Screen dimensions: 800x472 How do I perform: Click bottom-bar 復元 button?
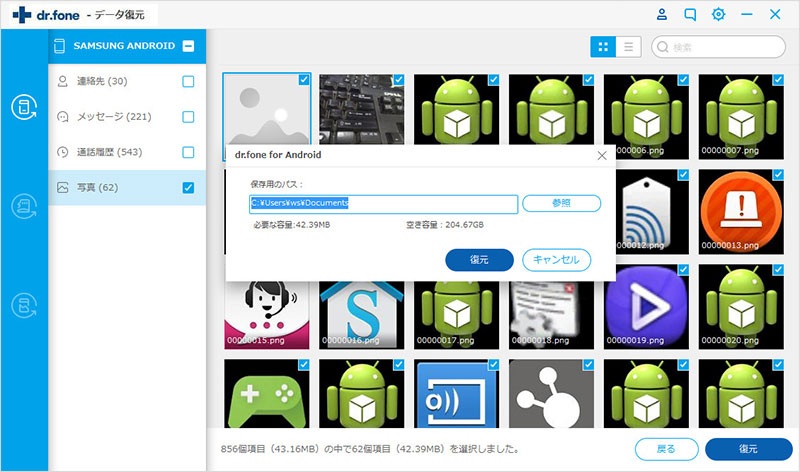(748, 449)
